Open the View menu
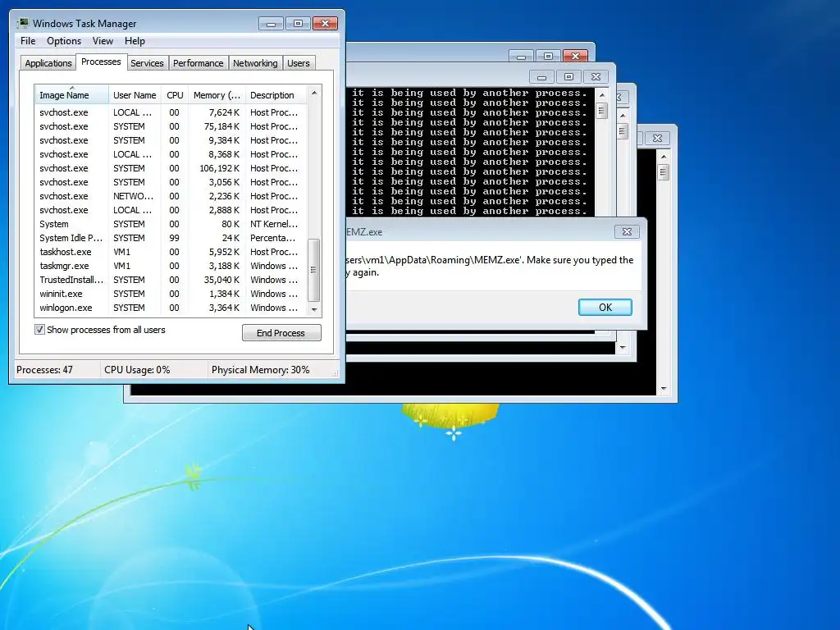 click(103, 41)
